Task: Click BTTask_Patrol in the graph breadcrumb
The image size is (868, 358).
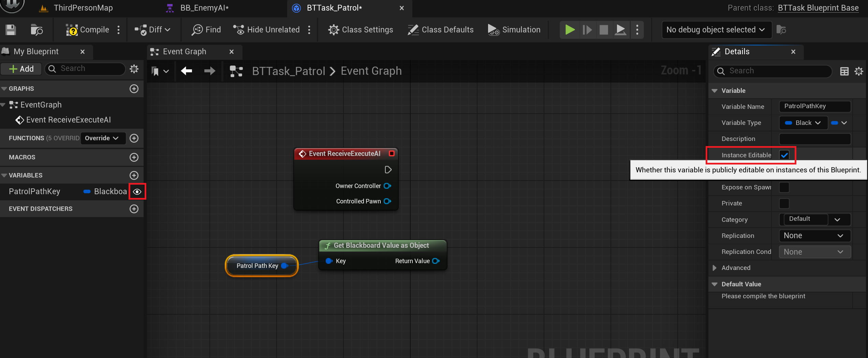Action: point(289,71)
